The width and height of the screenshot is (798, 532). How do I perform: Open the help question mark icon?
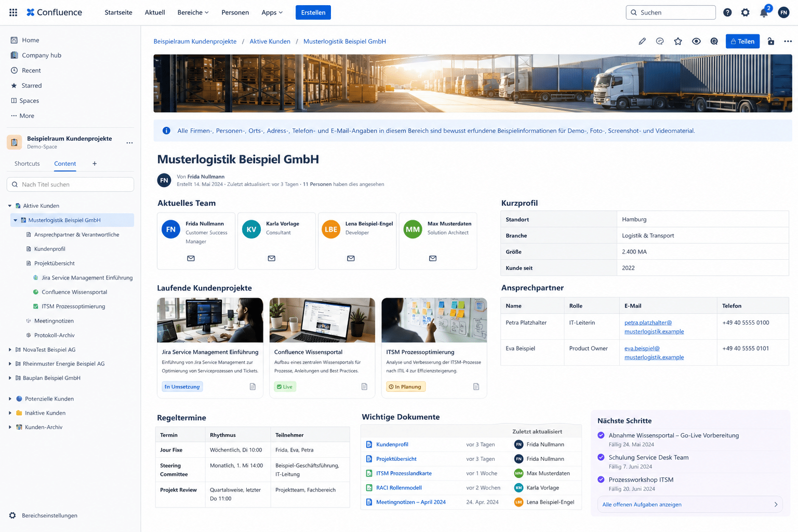coord(727,12)
